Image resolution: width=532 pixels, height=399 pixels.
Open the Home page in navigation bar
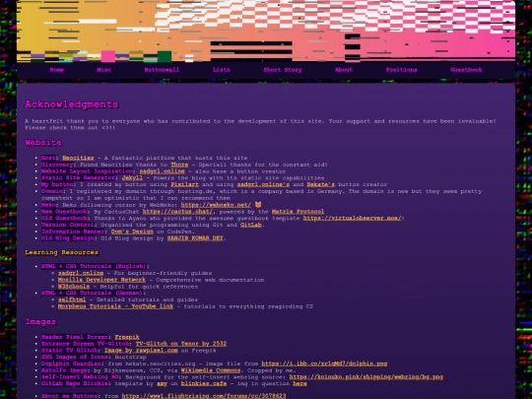[x=57, y=70]
